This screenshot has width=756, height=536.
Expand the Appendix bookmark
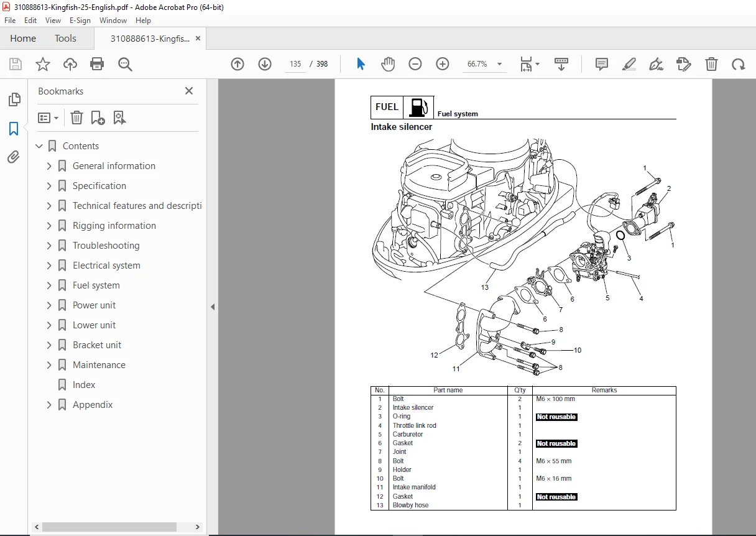49,405
